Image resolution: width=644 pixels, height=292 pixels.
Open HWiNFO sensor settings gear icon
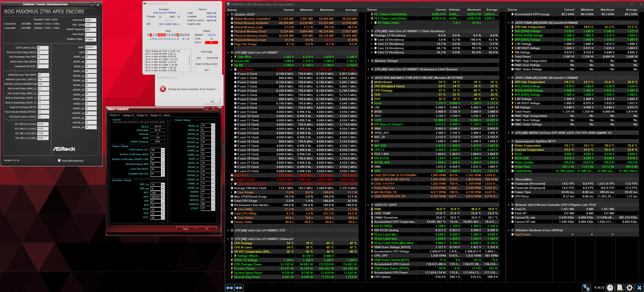pyautogui.click(x=630, y=288)
